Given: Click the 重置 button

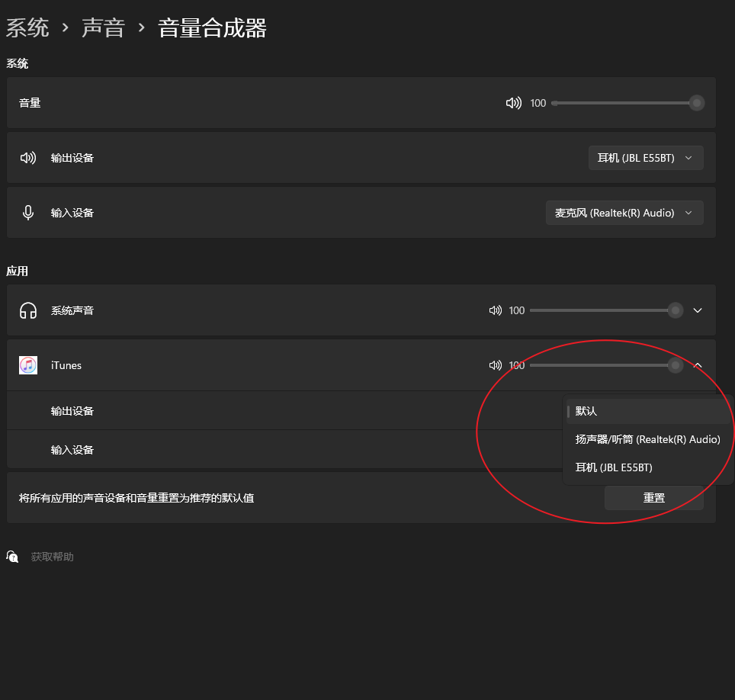Looking at the screenshot, I should tap(653, 498).
